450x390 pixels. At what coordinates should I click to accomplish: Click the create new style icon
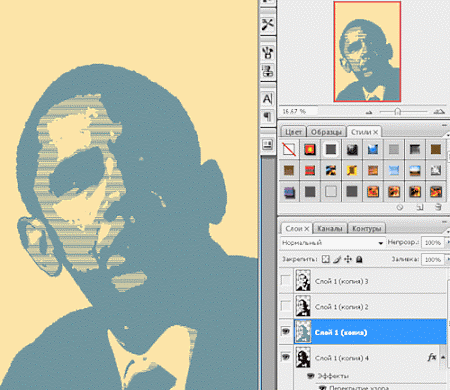click(x=420, y=207)
